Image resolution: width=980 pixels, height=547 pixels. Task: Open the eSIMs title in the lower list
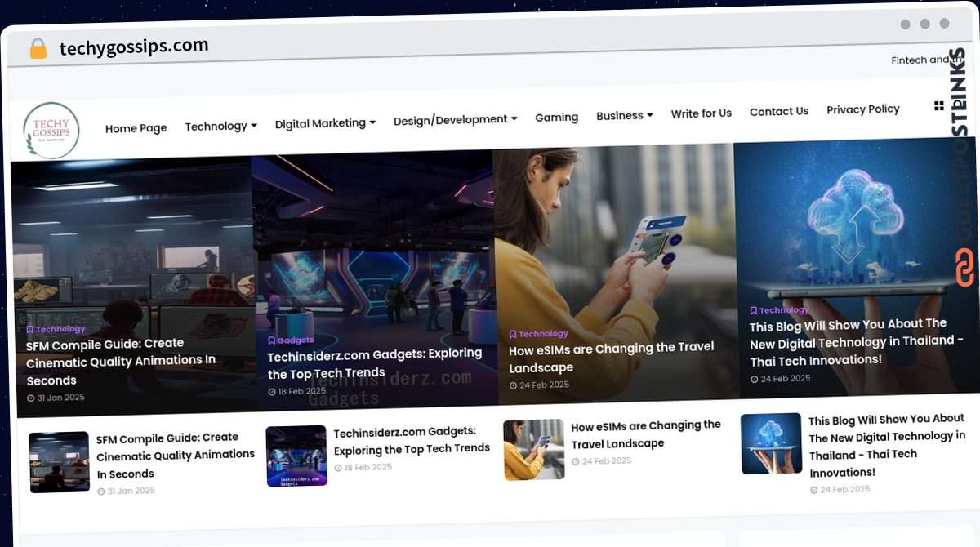coord(646,434)
